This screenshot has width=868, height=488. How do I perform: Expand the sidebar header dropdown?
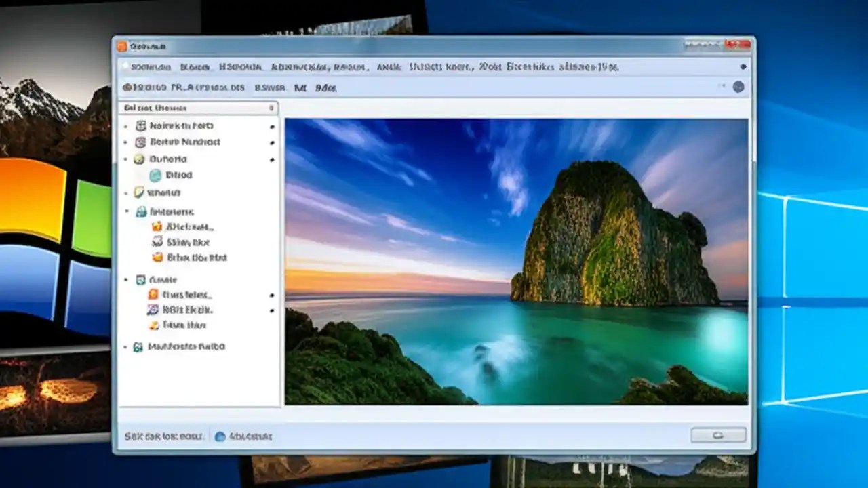pos(271,108)
